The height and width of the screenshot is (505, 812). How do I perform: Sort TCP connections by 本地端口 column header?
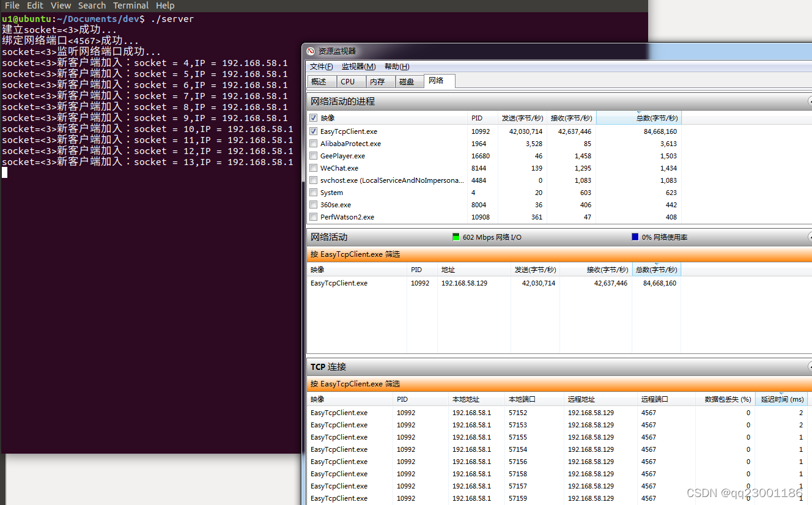point(534,399)
